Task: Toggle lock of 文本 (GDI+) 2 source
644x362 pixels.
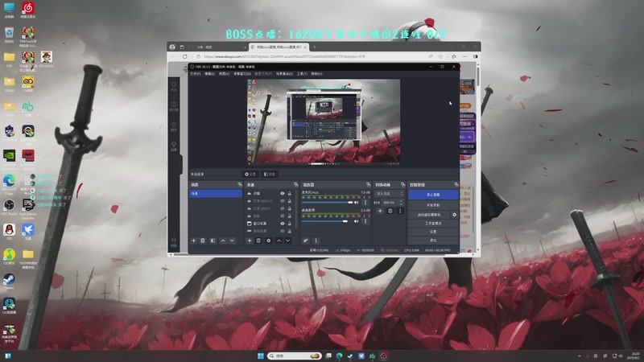Action: (x=290, y=201)
